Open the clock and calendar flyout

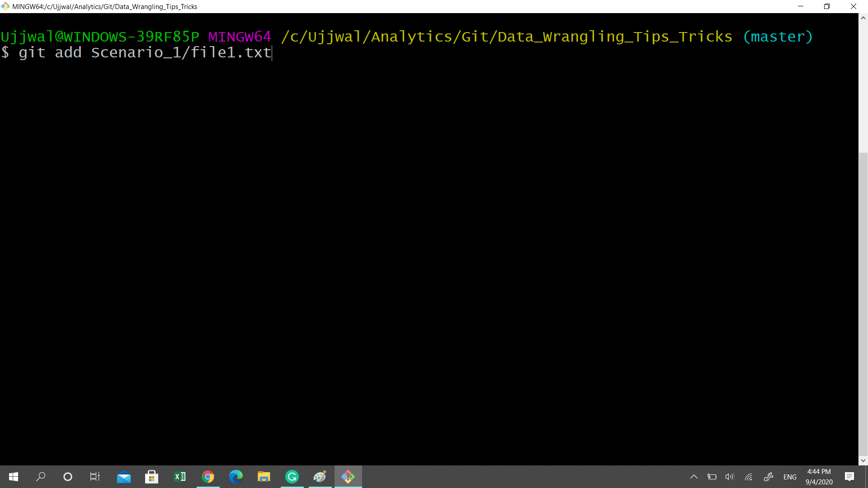(819, 477)
